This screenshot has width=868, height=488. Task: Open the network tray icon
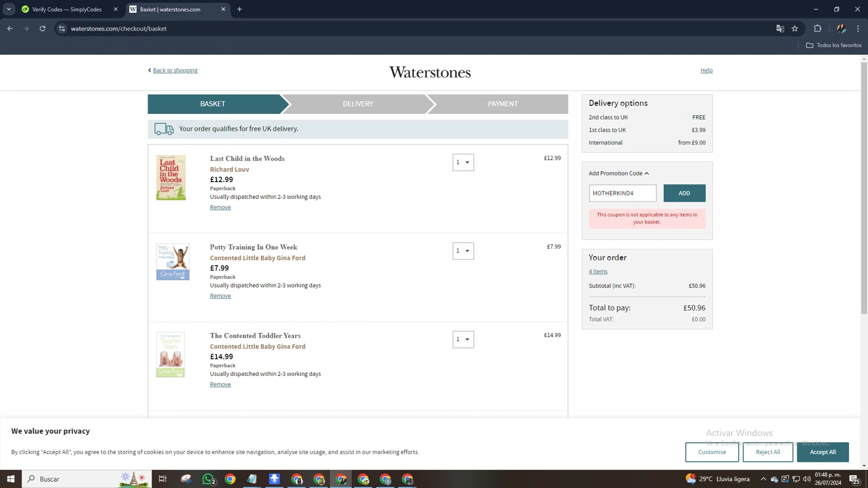[x=796, y=479]
